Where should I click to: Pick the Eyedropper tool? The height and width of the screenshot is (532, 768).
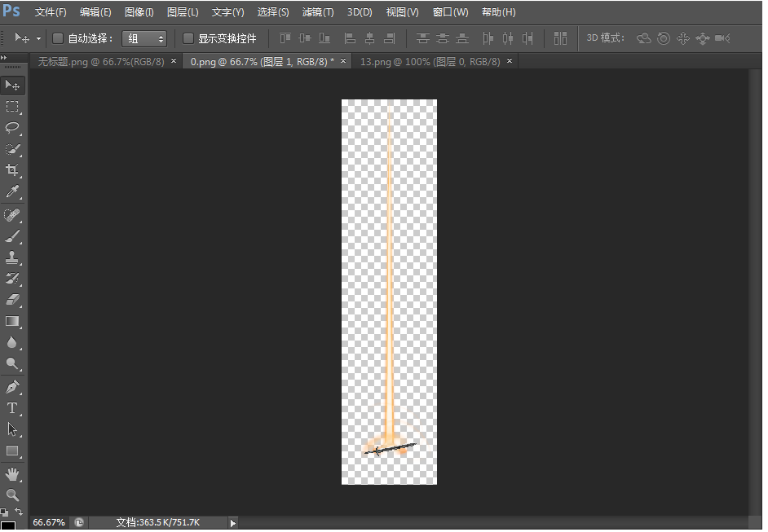click(x=13, y=192)
